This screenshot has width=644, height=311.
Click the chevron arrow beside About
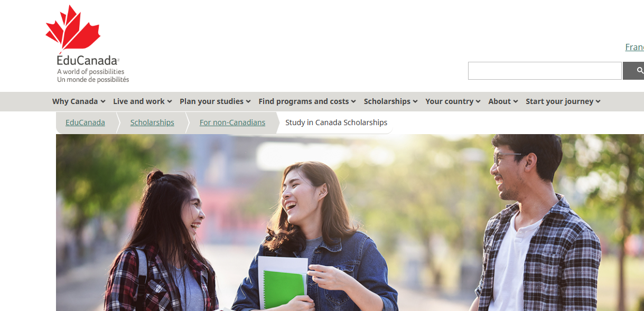pyautogui.click(x=516, y=101)
